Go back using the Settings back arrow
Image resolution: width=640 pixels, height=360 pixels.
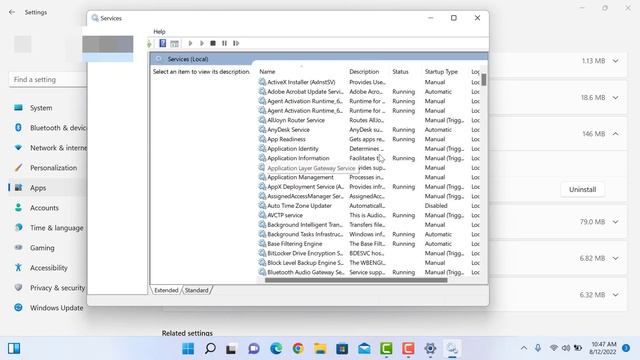click(x=12, y=12)
